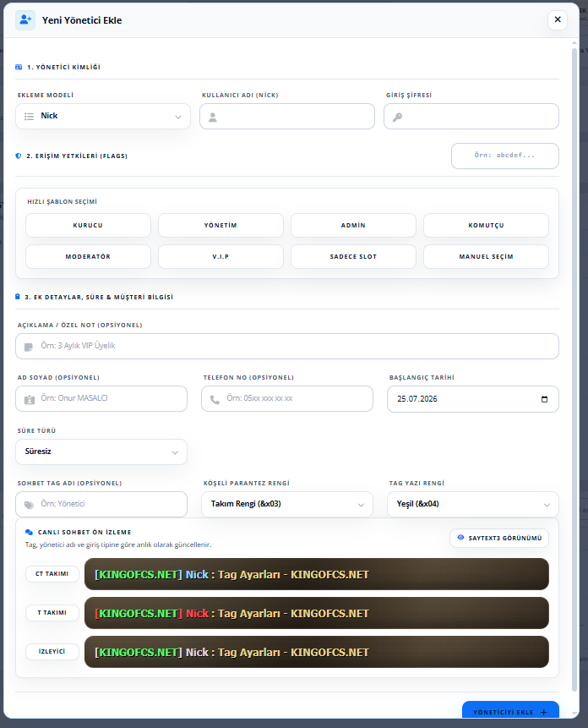This screenshot has height=728, width=588.
Task: Open the Süre Türü Süresiz dropdown
Action: pos(101,452)
